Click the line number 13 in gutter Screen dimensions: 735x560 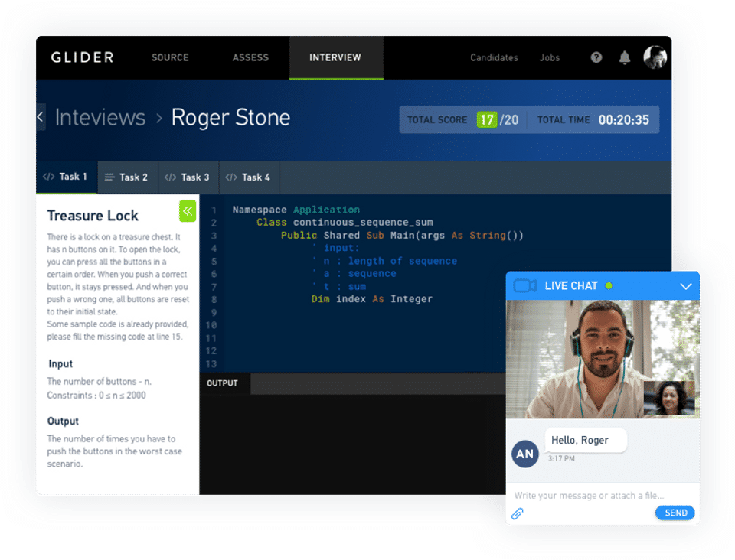(211, 364)
